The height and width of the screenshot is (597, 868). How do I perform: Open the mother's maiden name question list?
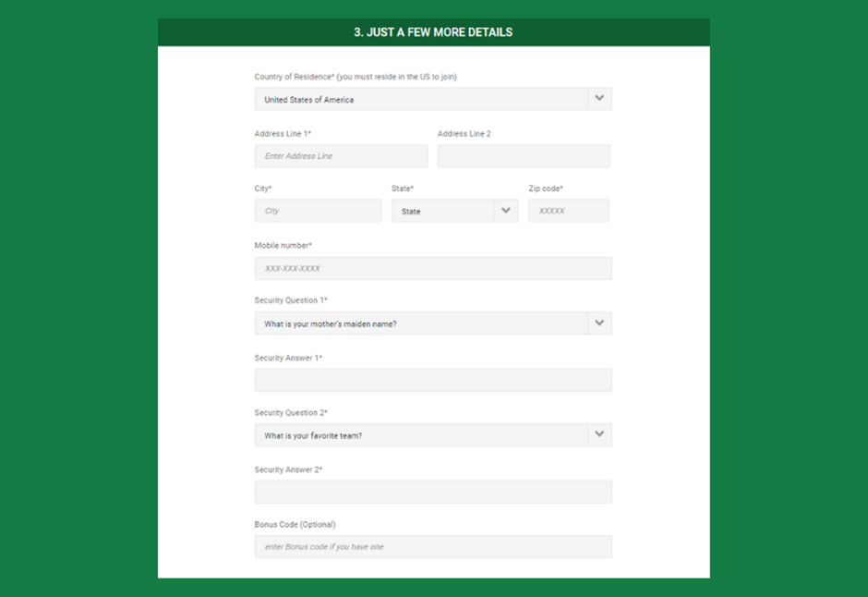pos(421,323)
